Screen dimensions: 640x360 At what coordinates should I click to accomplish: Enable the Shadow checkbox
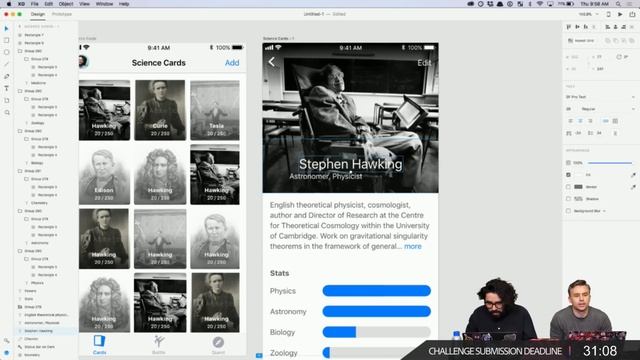[568, 199]
